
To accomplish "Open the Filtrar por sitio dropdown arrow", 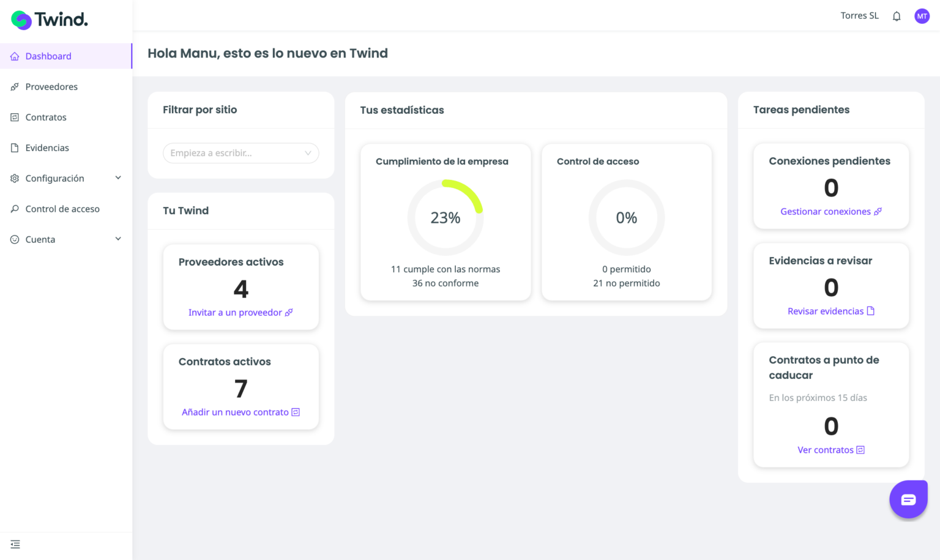I will coord(308,153).
